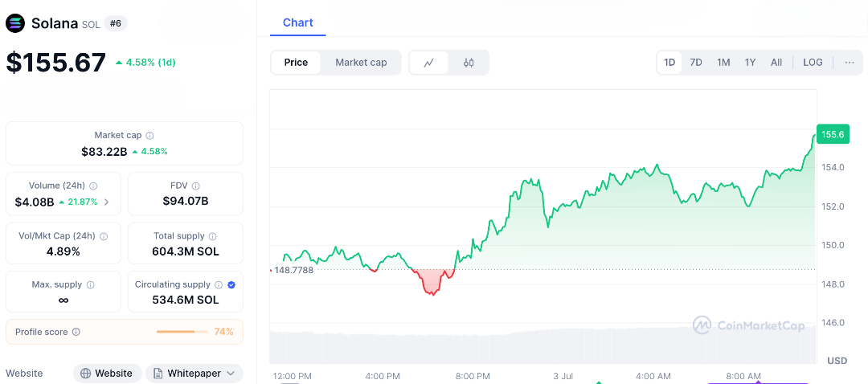Select the 1Y time range
868x384 pixels.
click(750, 63)
